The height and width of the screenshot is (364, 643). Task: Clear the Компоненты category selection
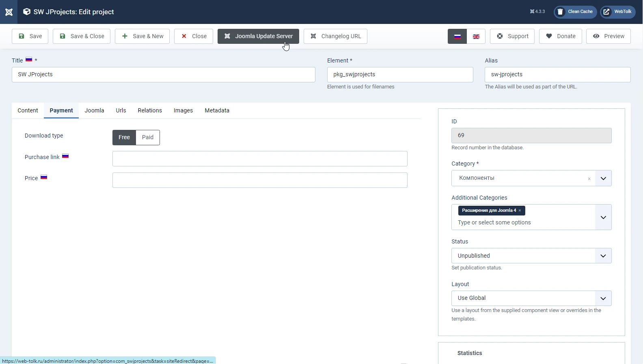click(589, 179)
